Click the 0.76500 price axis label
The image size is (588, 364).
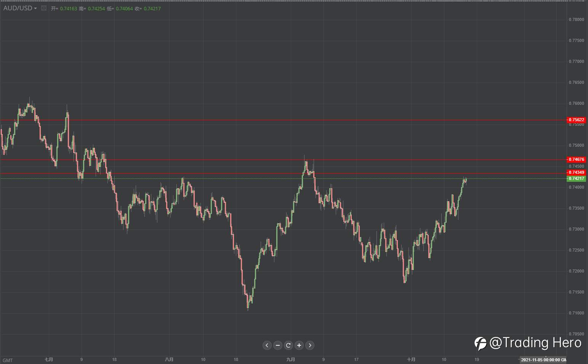pyautogui.click(x=576, y=82)
